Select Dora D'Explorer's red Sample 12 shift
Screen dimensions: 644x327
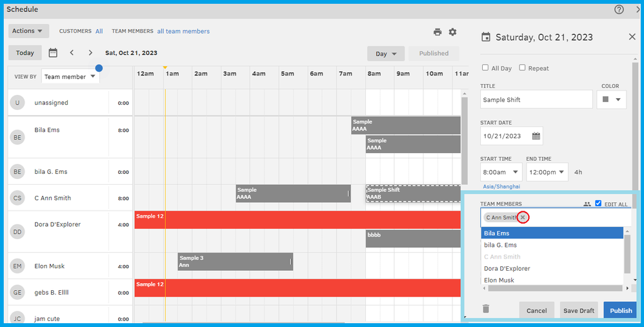click(297, 220)
